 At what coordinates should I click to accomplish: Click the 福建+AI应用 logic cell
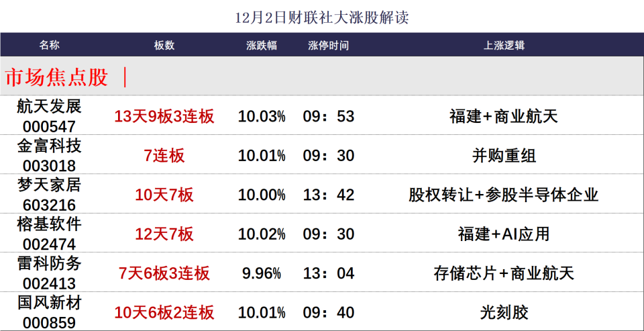coord(504,234)
